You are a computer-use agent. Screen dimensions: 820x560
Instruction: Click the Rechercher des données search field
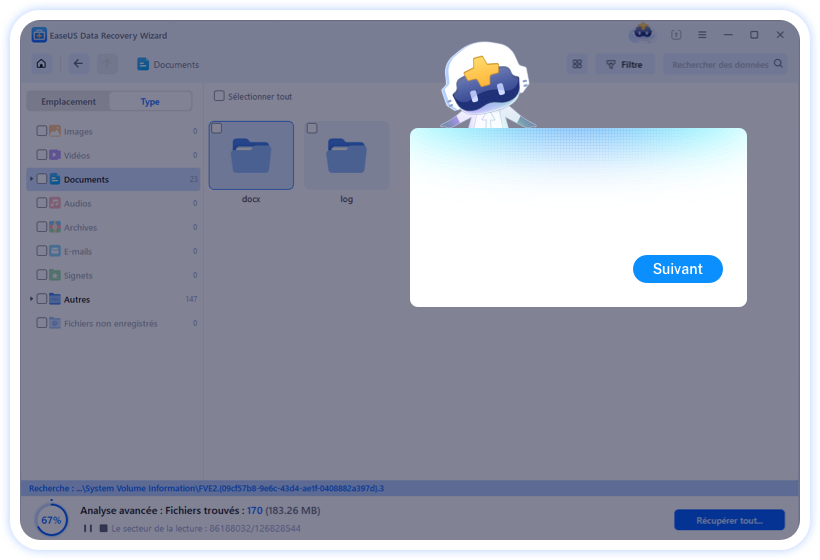click(720, 64)
